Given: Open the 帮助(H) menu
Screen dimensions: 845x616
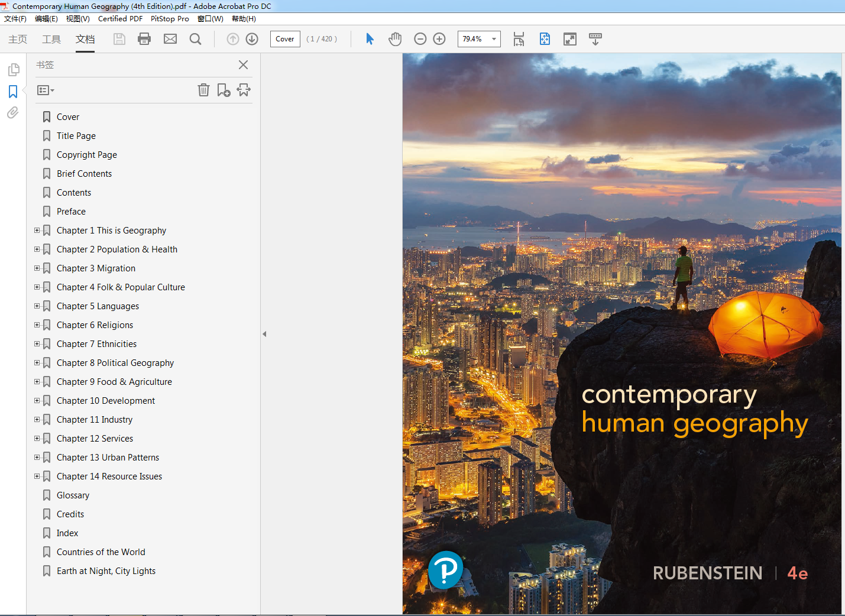Looking at the screenshot, I should tap(244, 19).
